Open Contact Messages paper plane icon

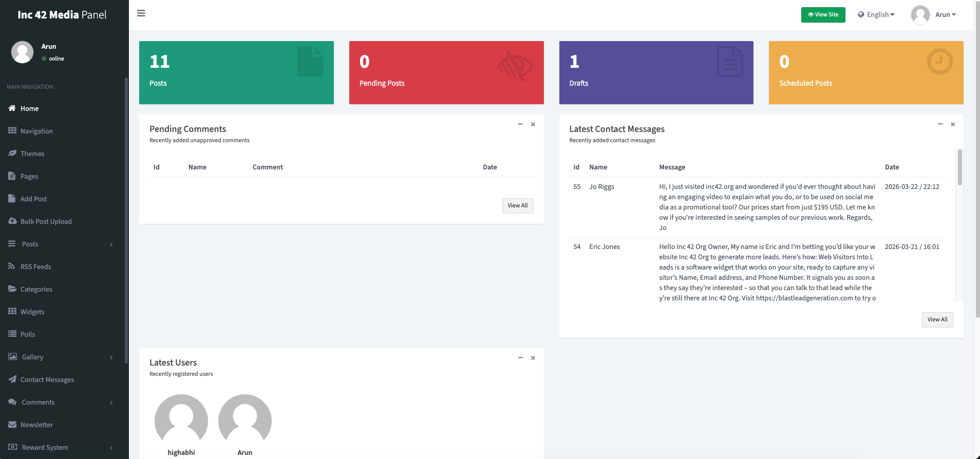tap(12, 379)
